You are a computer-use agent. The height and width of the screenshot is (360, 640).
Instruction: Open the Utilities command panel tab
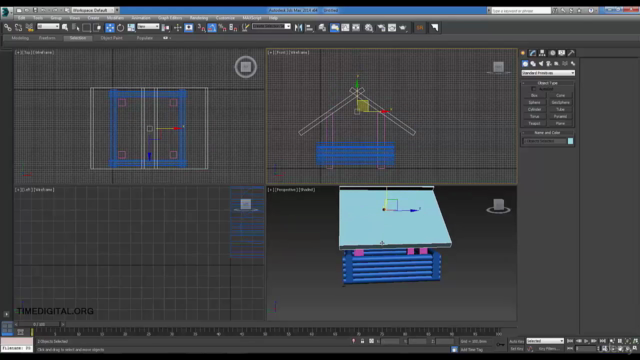point(571,53)
